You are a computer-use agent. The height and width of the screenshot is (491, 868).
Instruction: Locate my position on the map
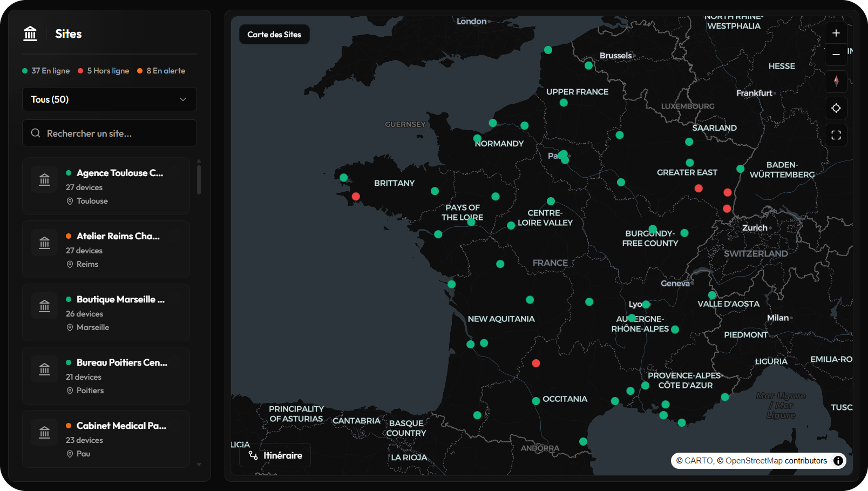(x=836, y=108)
